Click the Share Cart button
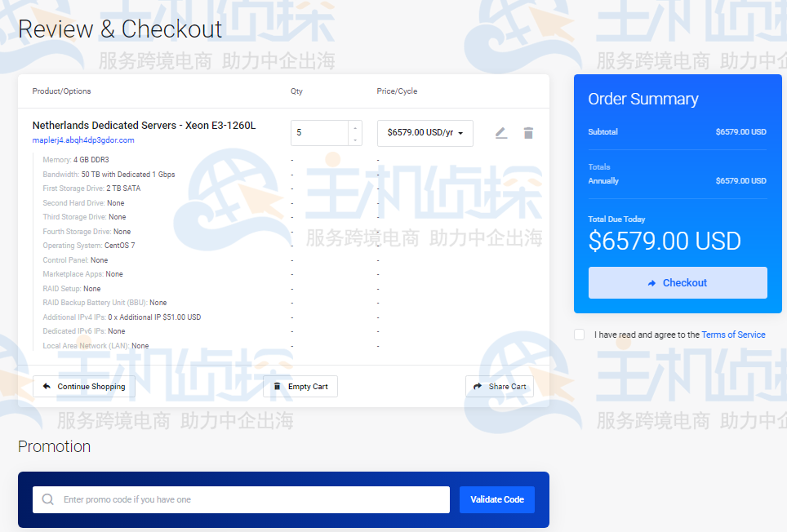This screenshot has height=532, width=787. pyautogui.click(x=499, y=387)
